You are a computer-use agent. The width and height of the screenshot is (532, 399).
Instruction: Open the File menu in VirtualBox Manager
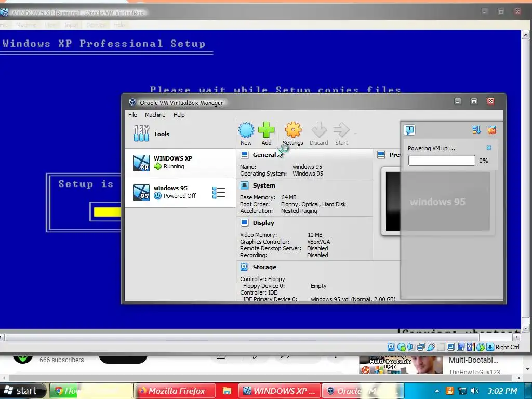pos(132,115)
